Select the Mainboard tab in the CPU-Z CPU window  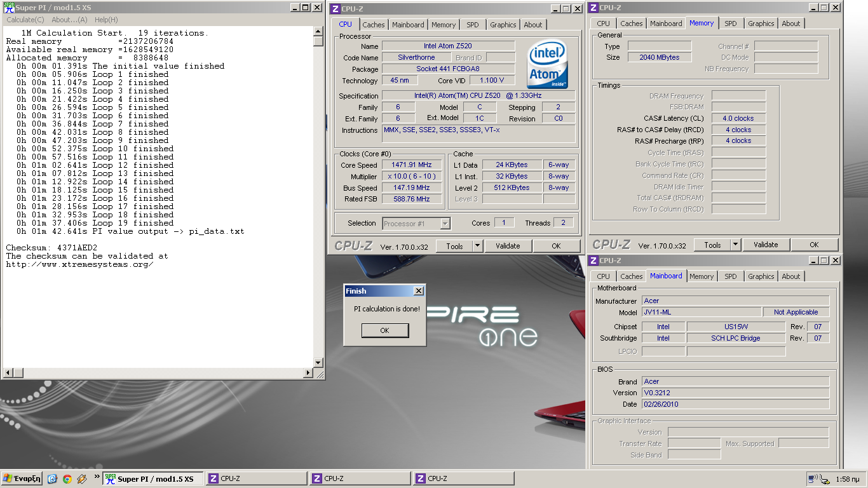408,25
